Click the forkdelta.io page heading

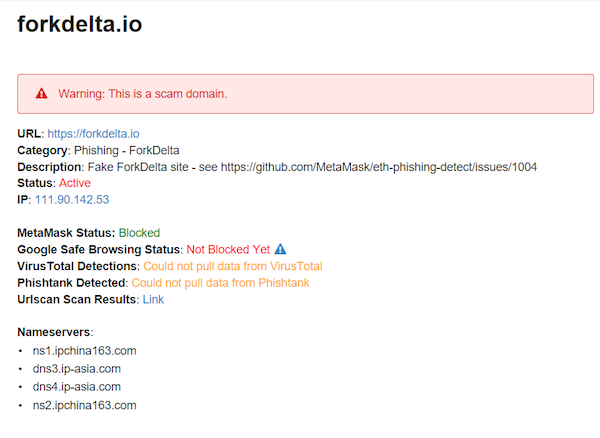(80, 24)
